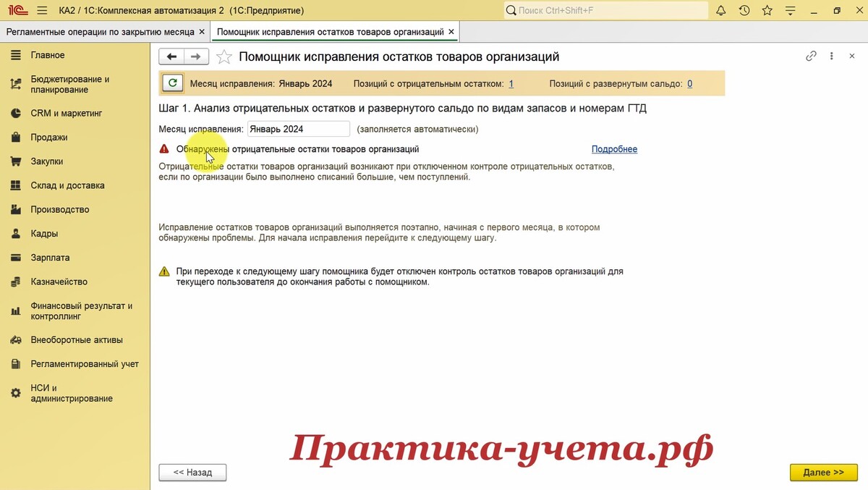This screenshot has width=868, height=490.
Task: Close the Регламентные операции по закрытию месяца tab
Action: coord(202,32)
